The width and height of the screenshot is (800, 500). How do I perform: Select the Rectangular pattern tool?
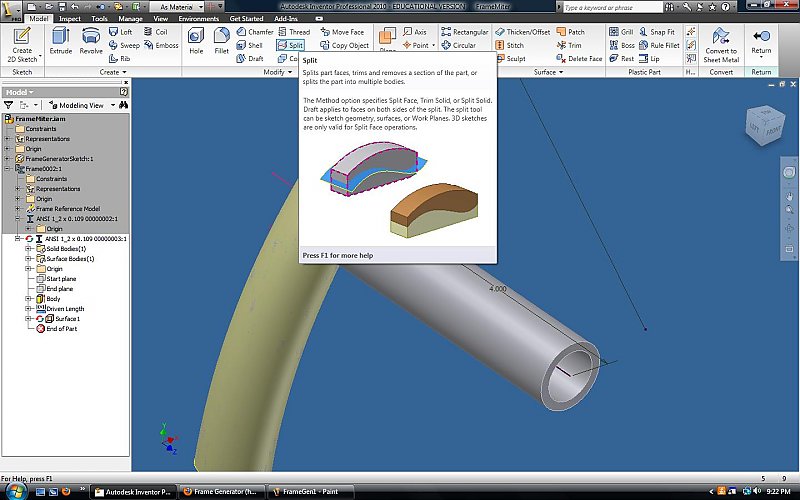(x=465, y=32)
